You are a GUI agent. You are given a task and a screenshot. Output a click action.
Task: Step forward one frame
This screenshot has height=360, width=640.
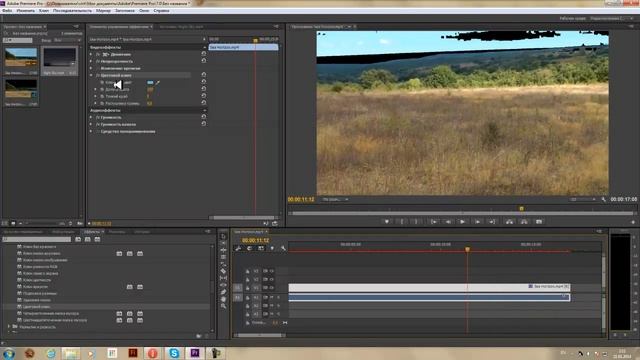tap(477, 222)
